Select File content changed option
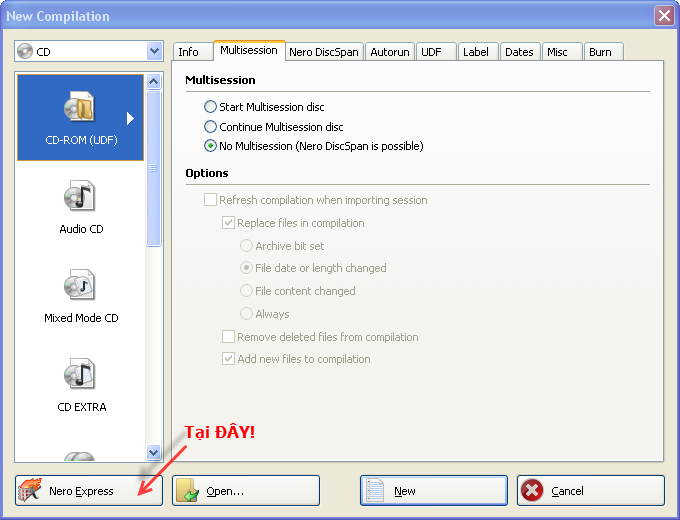Image resolution: width=680 pixels, height=520 pixels. 298,291
